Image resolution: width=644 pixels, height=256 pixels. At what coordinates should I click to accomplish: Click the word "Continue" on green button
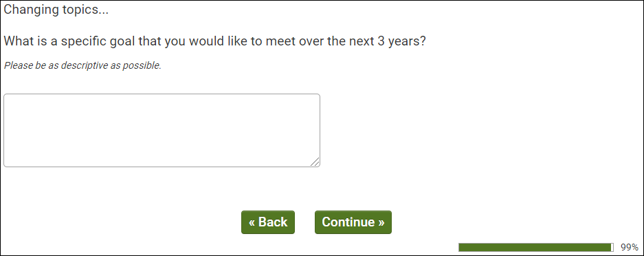348,222
